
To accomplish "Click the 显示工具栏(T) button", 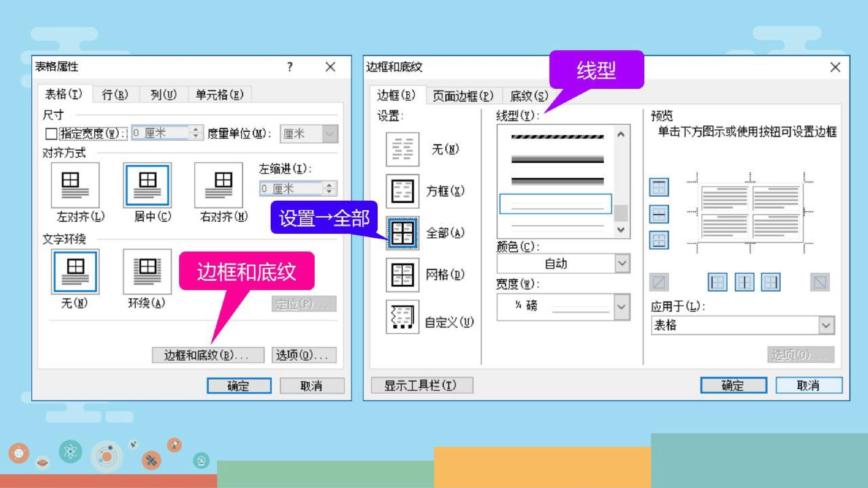I will tap(422, 385).
